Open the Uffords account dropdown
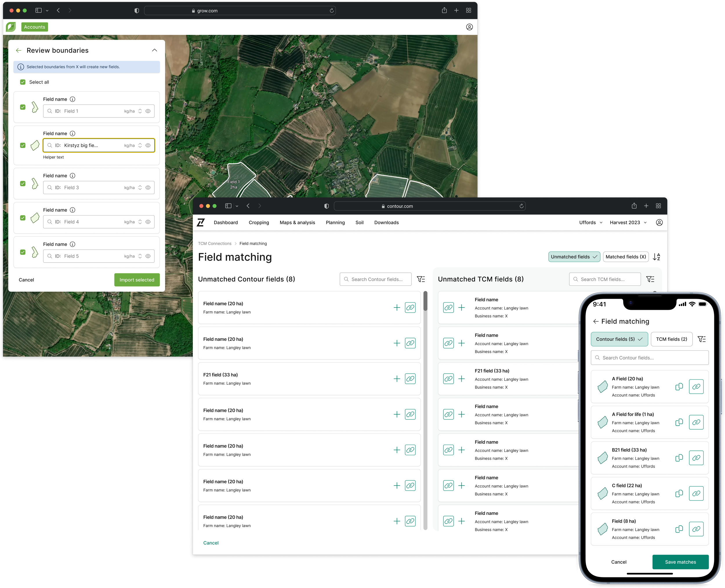The image size is (725, 588). [590, 222]
